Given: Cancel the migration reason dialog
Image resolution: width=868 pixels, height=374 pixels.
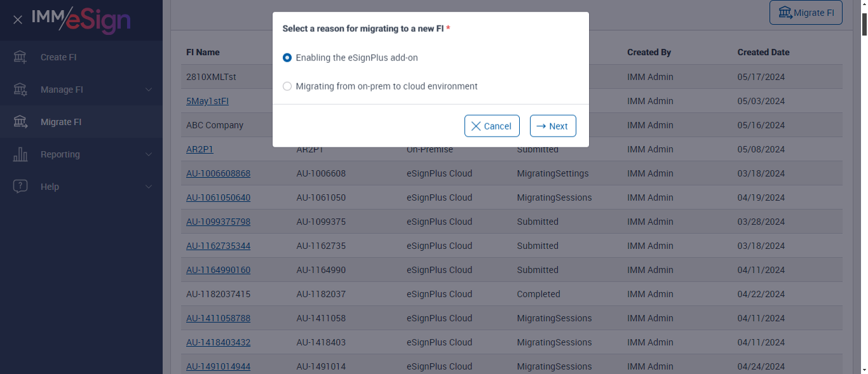Looking at the screenshot, I should [x=492, y=126].
